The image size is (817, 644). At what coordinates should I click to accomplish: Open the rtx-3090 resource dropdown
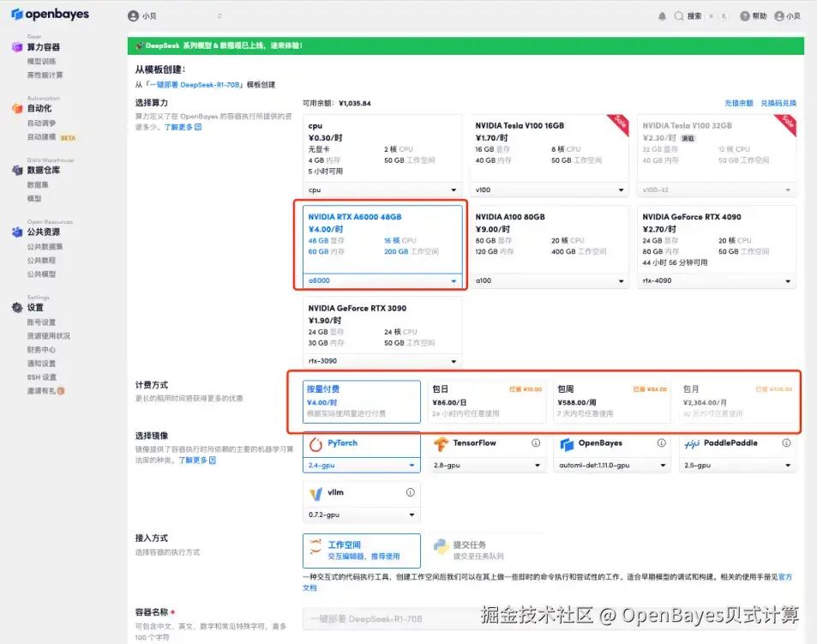click(382, 361)
